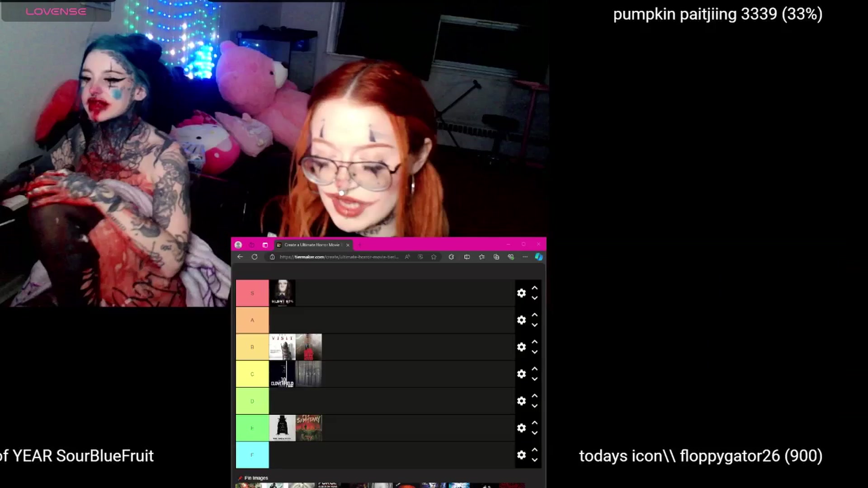Screen dimensions: 868x488
Task: Open the browser essentials heart icon
Action: [x=511, y=257]
